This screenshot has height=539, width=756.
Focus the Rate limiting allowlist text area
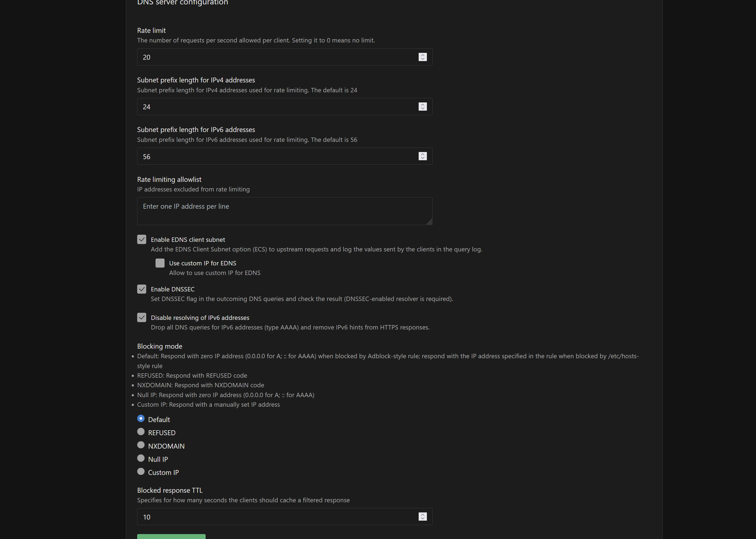[284, 211]
